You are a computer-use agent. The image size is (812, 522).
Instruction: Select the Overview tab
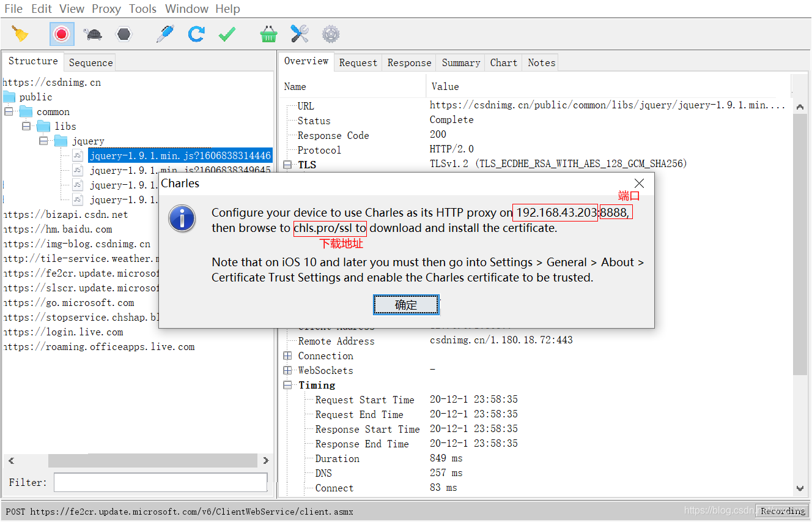coord(306,61)
